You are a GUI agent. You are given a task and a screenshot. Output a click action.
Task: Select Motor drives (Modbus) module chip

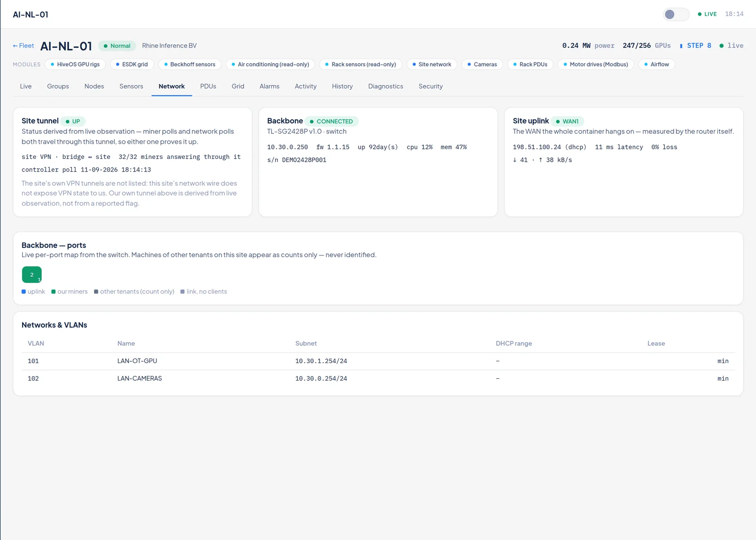coord(596,64)
